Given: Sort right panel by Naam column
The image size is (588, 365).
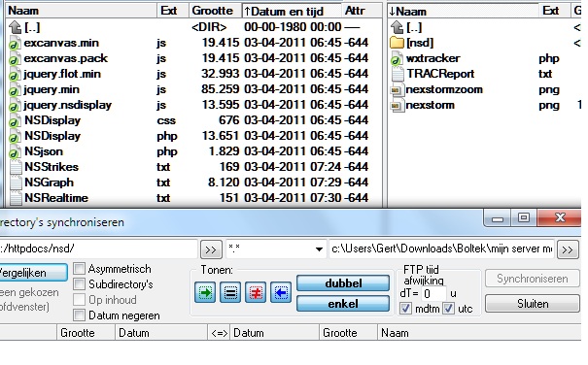Looking at the screenshot, I should coord(464,11).
